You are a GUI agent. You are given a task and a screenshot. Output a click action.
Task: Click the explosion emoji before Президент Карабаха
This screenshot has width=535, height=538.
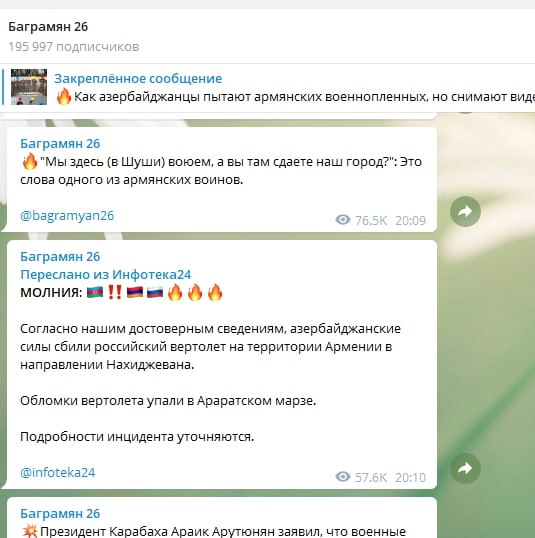pos(30,531)
